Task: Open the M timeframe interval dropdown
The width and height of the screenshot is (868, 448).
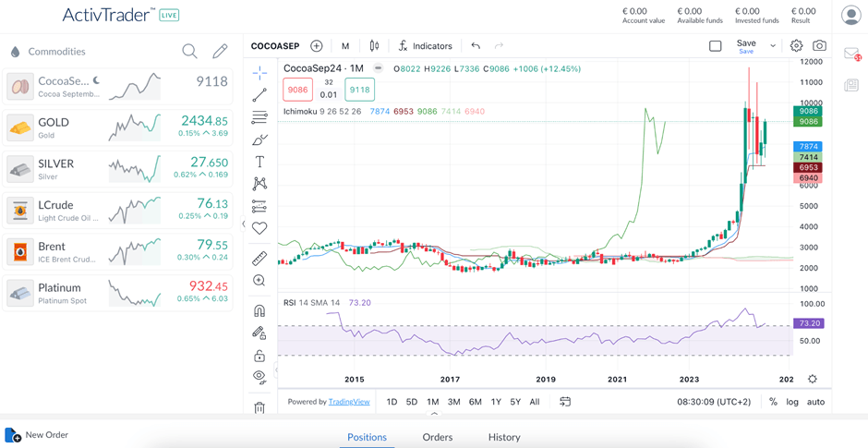Action: tap(345, 46)
